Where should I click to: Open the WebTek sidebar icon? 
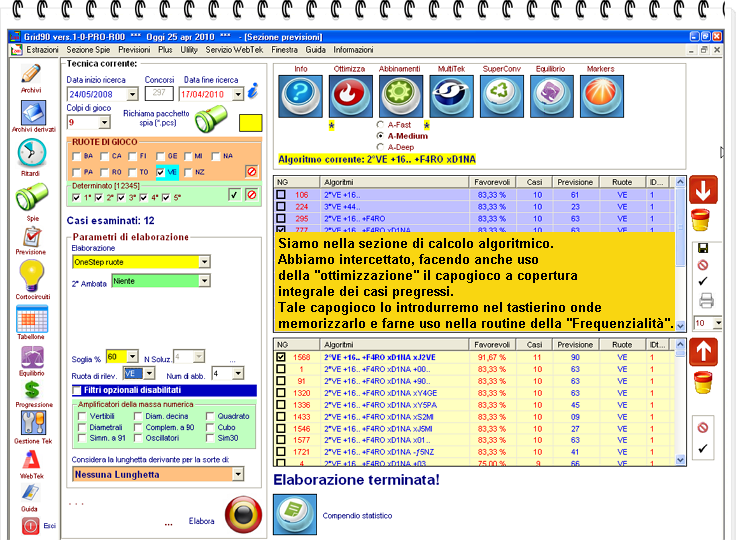31,459
